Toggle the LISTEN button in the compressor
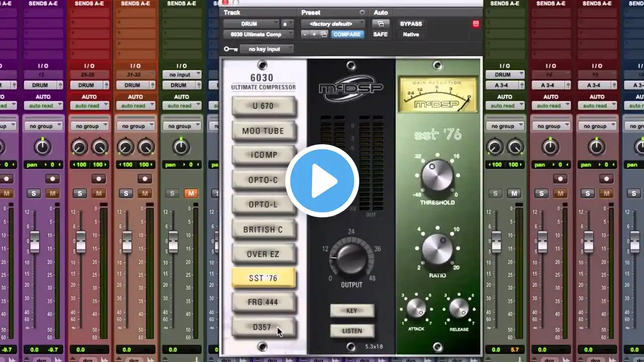 tap(352, 331)
